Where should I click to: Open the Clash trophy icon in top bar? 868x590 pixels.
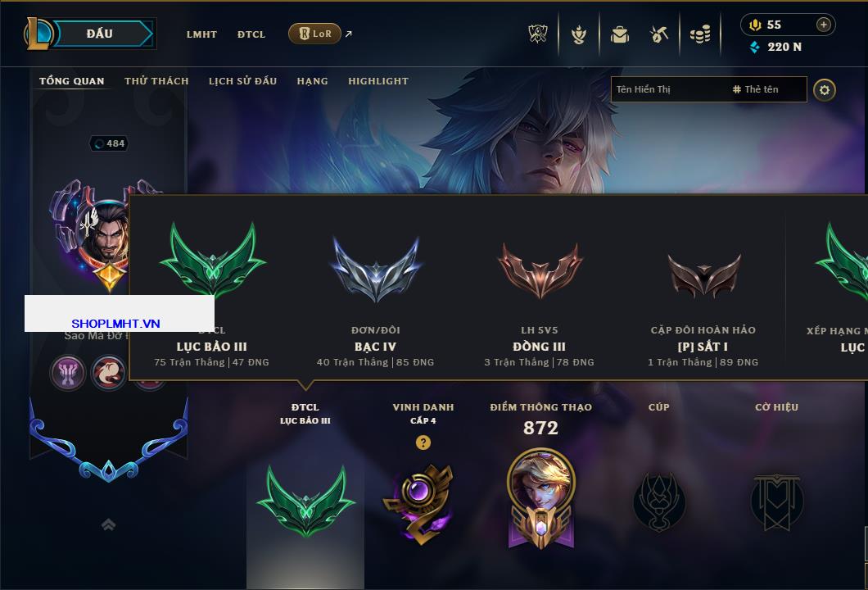tap(537, 34)
